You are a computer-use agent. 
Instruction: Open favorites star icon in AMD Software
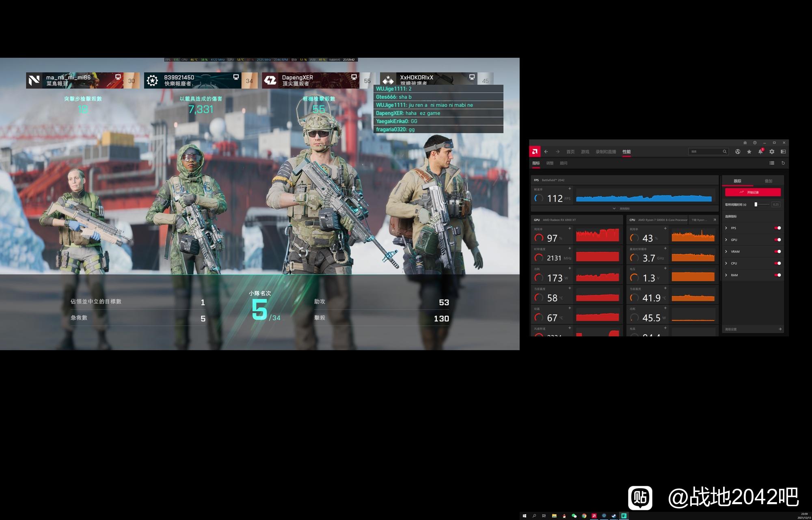click(x=749, y=152)
